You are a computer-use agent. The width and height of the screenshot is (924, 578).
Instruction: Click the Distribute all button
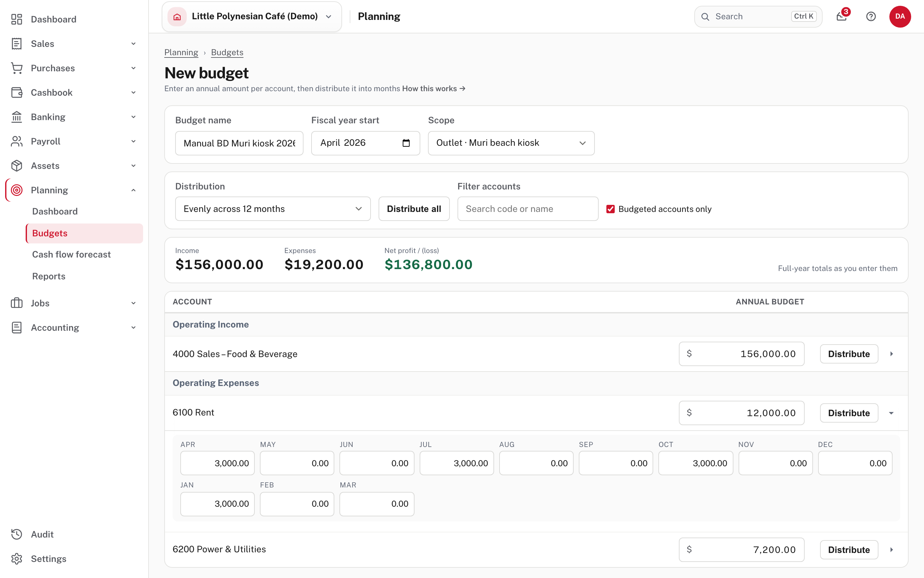click(414, 209)
